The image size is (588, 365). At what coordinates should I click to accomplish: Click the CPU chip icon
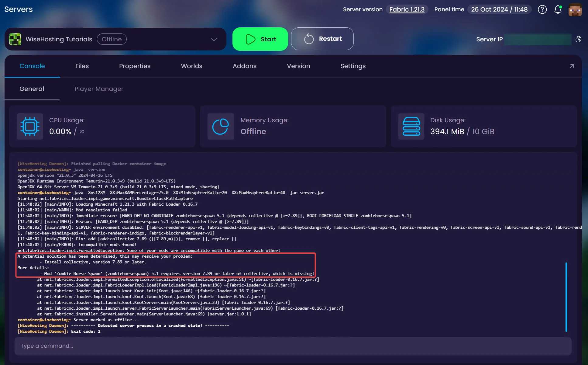30,127
